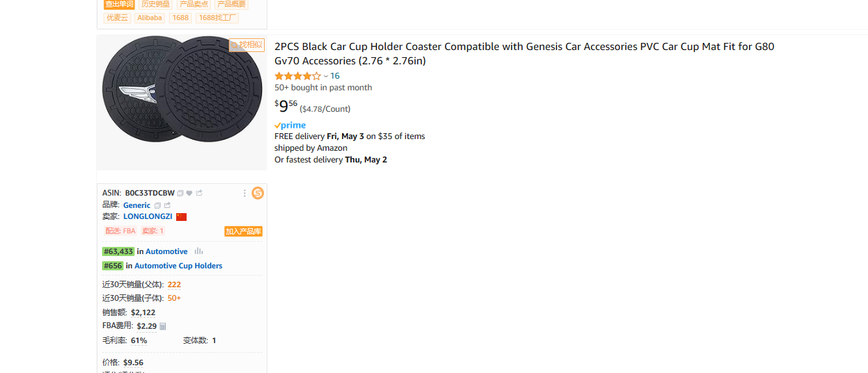Click the 找相似 find similar button
Screen dimensions: 868x373
(x=246, y=45)
